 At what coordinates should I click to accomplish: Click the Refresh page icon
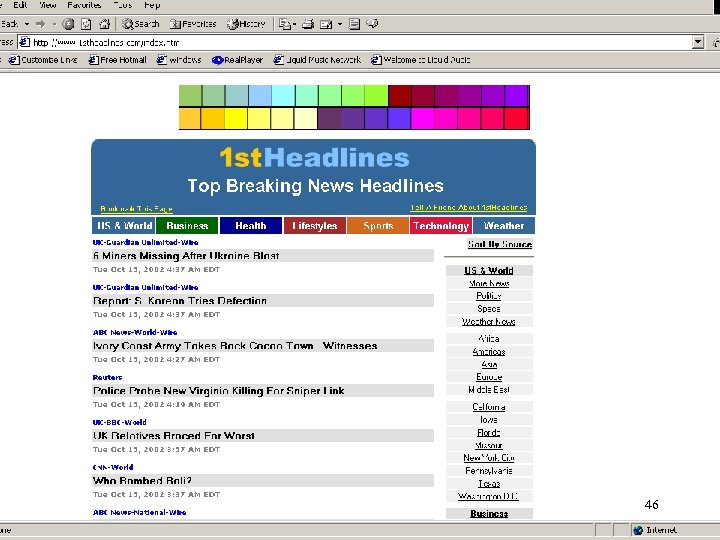pos(86,23)
